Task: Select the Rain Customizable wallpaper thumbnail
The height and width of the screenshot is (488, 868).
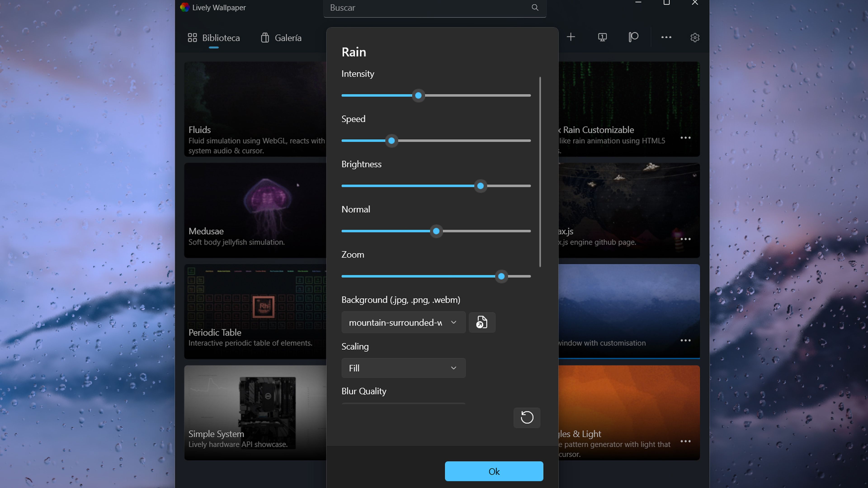Action: pyautogui.click(x=629, y=109)
